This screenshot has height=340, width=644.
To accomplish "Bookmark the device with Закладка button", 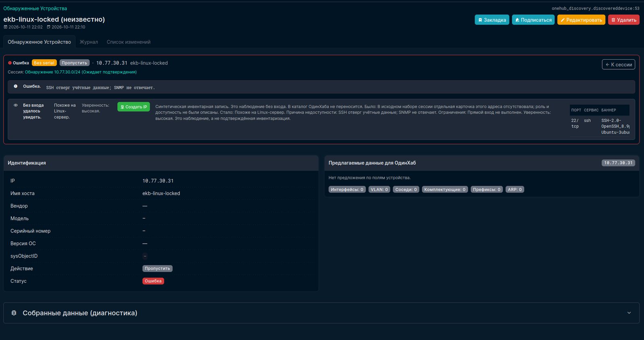I will pos(492,20).
